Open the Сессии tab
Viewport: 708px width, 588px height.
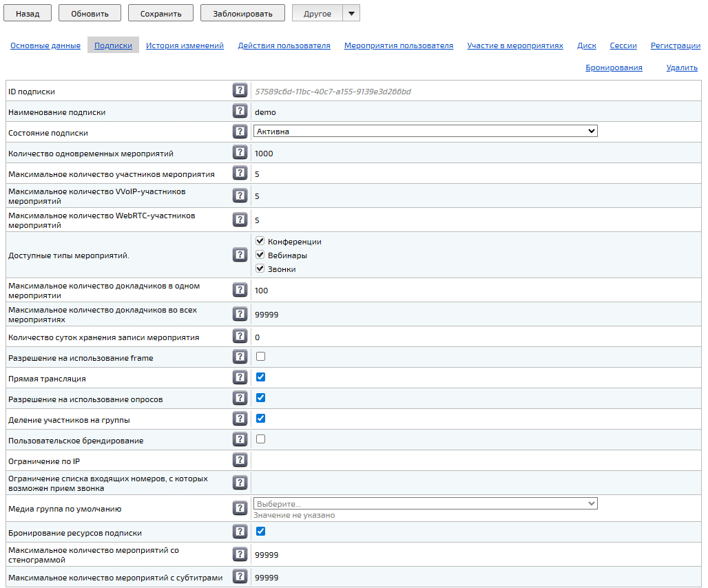click(x=623, y=45)
